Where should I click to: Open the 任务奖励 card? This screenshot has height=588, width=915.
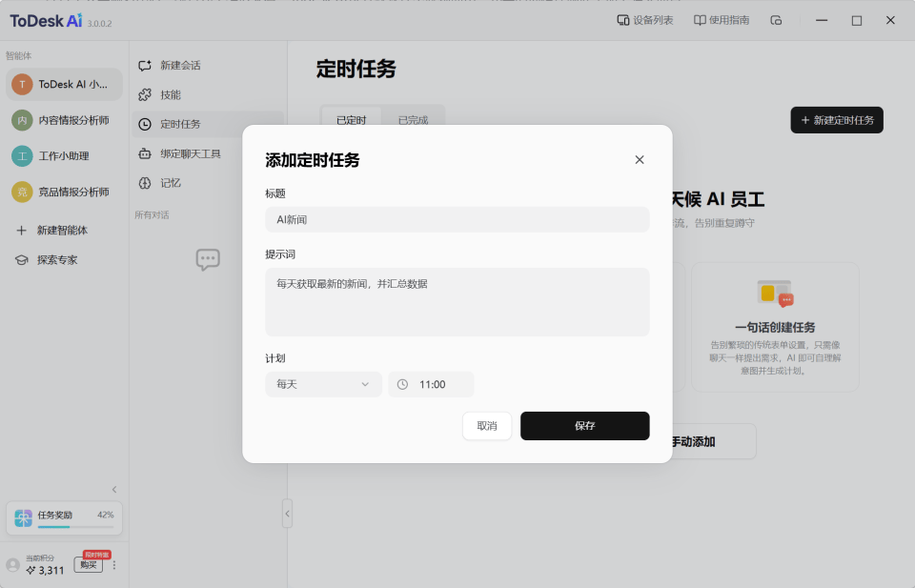64,518
